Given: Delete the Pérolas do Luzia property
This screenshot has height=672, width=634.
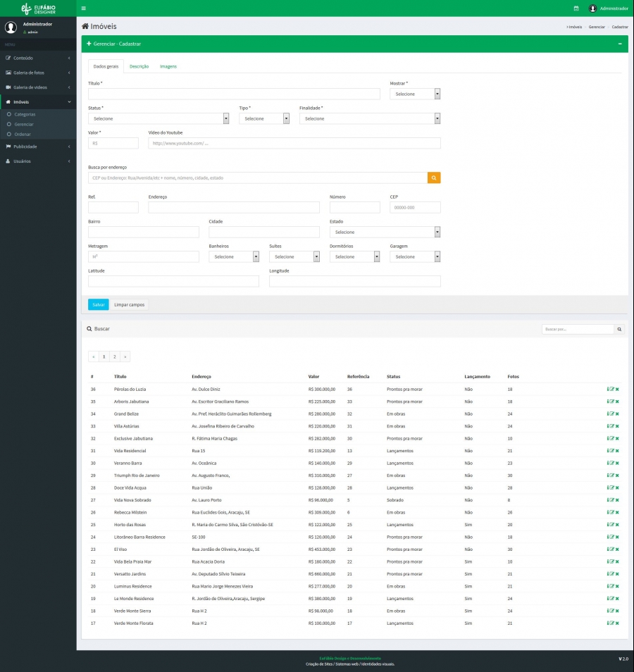Looking at the screenshot, I should [x=617, y=389].
